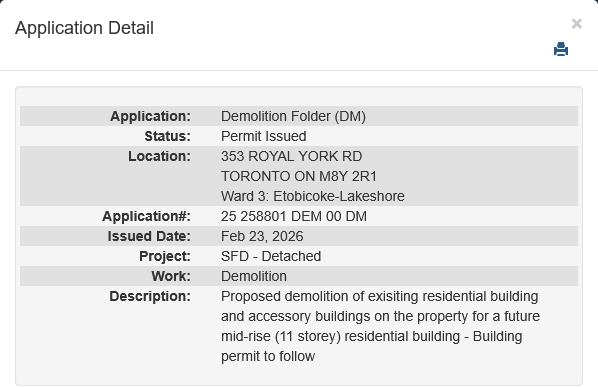Select application number 25 258801 DEM 00 DM
This screenshot has width=598, height=387.
coord(294,216)
